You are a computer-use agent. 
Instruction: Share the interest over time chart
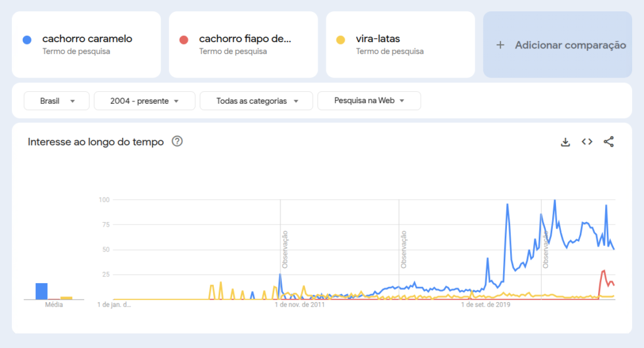[608, 142]
